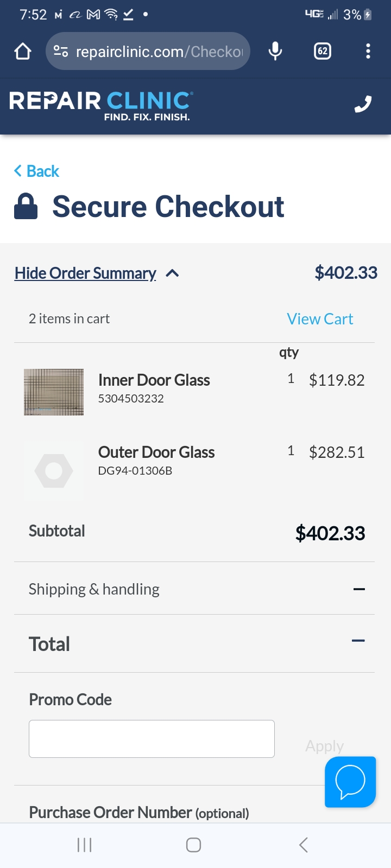Click Hide Order Summary link
Viewport: 391px width, 868px height.
85,273
